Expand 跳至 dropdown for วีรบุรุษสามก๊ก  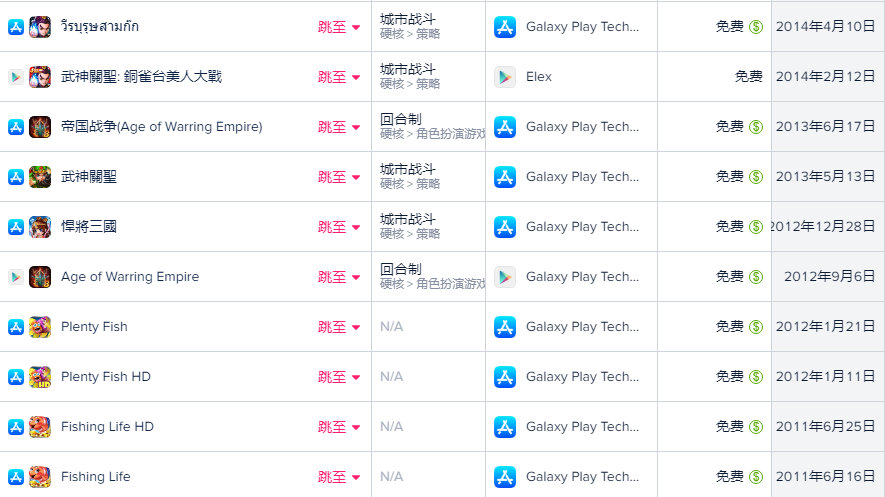coord(339,27)
